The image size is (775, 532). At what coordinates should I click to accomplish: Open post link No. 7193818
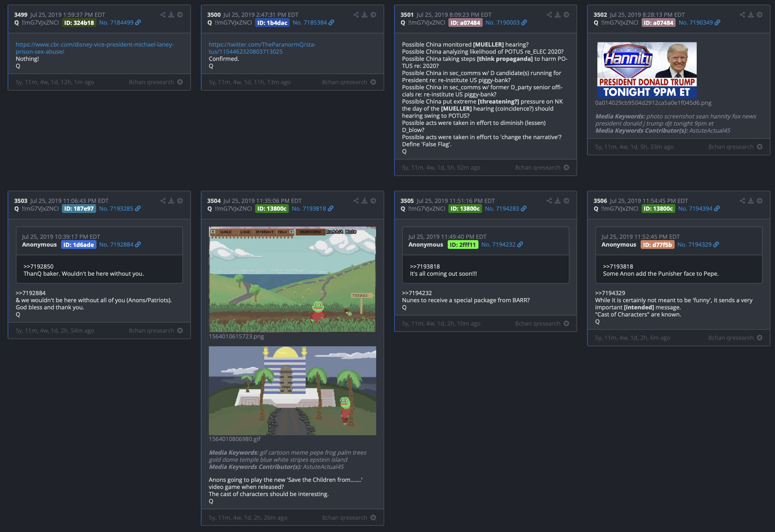[312, 209]
